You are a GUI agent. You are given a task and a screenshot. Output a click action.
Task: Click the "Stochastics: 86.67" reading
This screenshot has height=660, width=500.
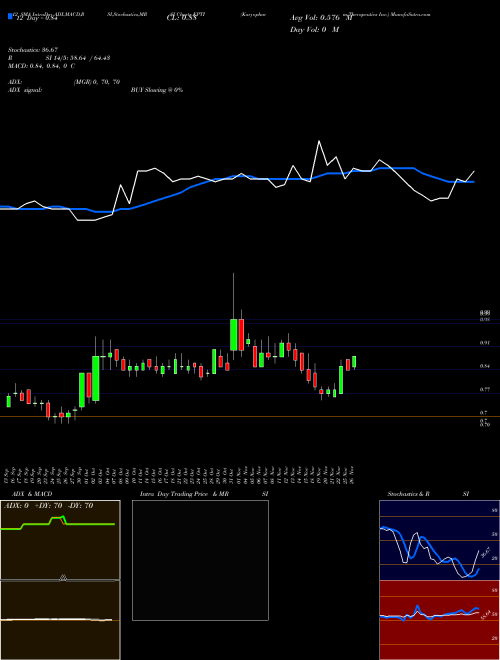click(x=32, y=50)
